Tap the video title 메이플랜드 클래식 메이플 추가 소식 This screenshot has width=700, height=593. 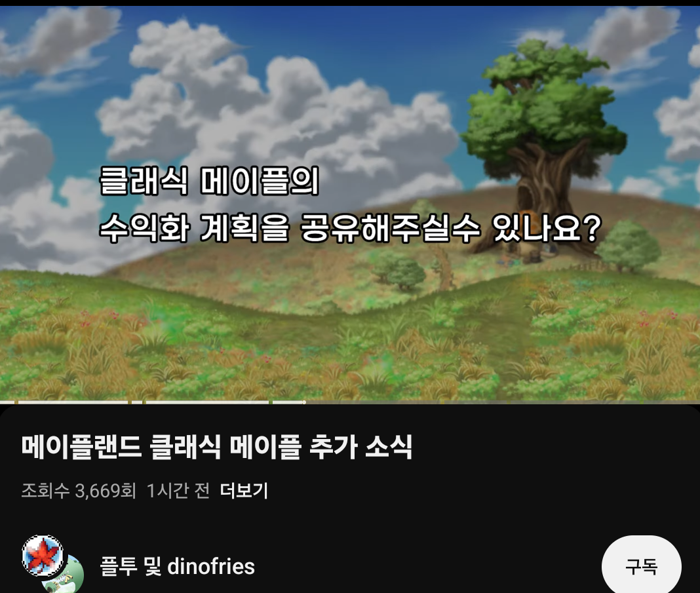(x=217, y=447)
